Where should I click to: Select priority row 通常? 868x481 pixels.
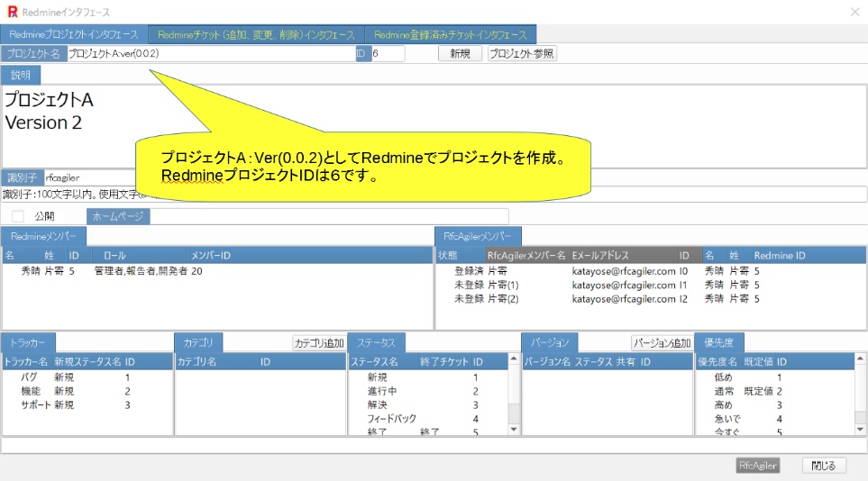774,391
